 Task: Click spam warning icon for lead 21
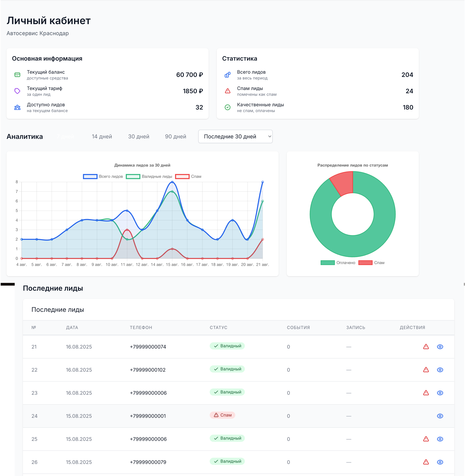(426, 347)
